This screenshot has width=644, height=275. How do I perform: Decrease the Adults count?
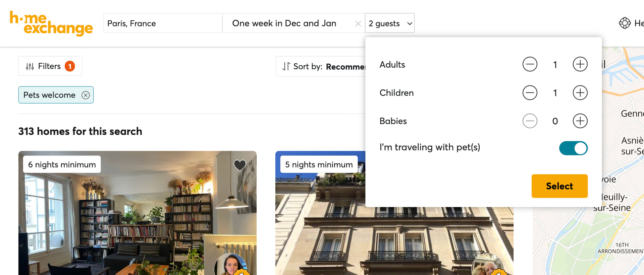click(x=530, y=64)
